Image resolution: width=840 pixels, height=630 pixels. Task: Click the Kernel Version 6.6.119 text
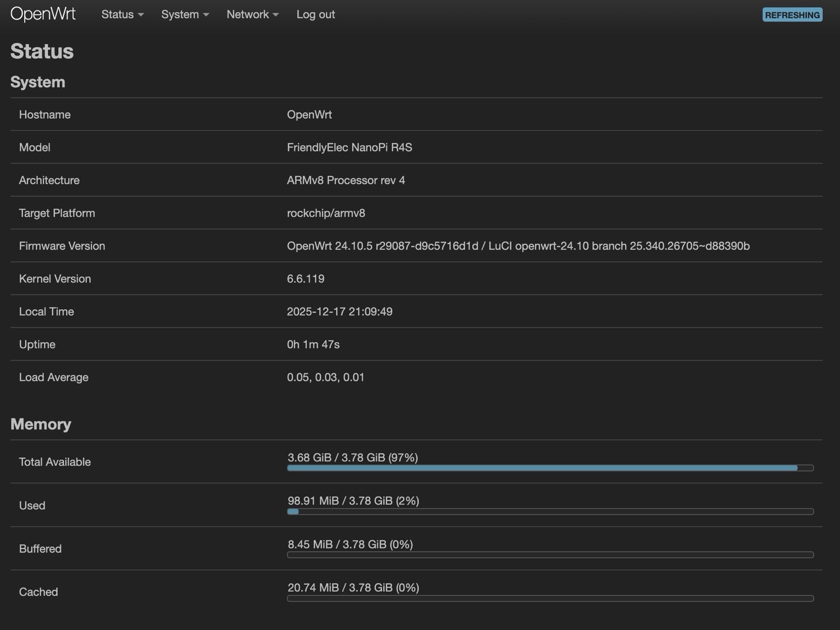pyautogui.click(x=306, y=279)
